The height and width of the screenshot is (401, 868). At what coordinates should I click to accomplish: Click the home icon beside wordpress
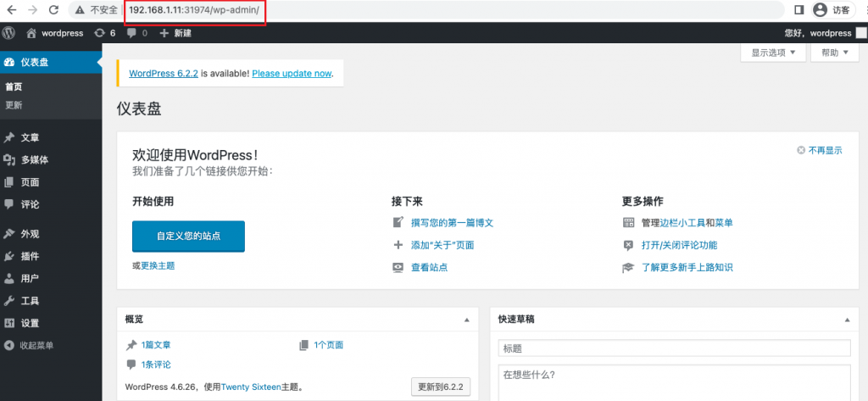[31, 33]
